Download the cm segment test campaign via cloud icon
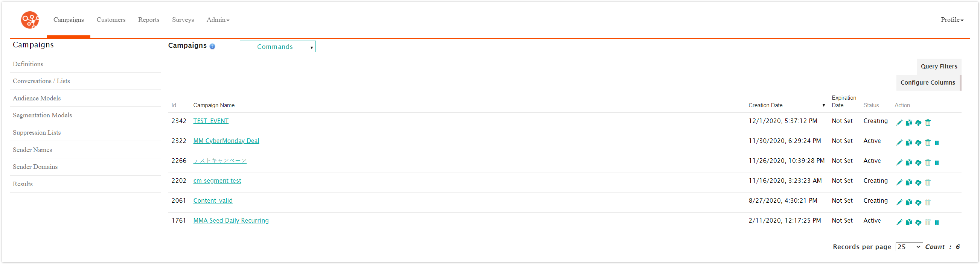The image size is (980, 264). click(x=918, y=182)
